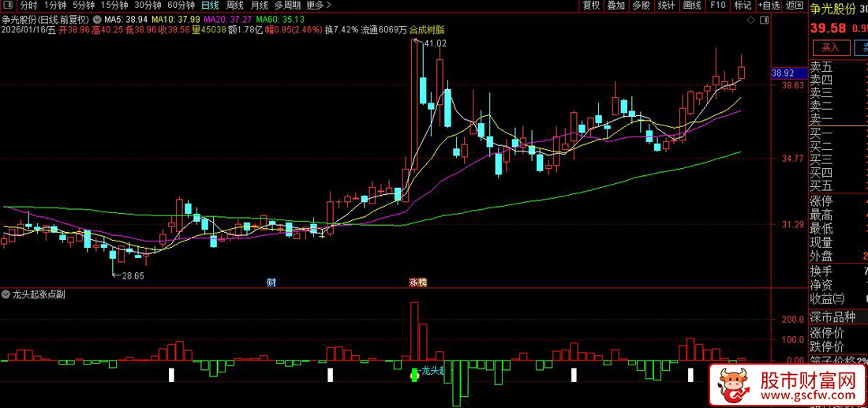The image size is (868, 408).
Task: Click the 28.65 low price label
Action: pos(133,275)
